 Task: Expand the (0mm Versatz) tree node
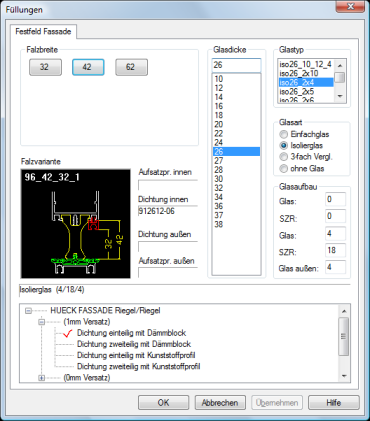tap(42, 378)
